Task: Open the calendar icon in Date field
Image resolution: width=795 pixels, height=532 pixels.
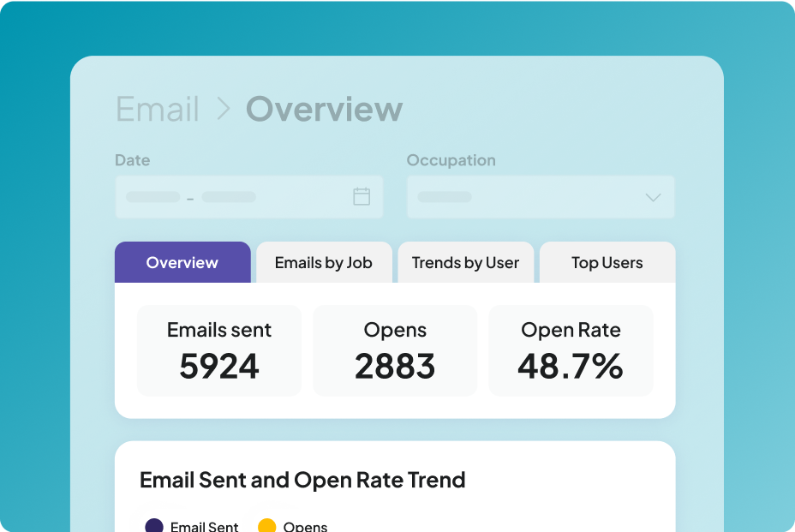Action: click(362, 196)
